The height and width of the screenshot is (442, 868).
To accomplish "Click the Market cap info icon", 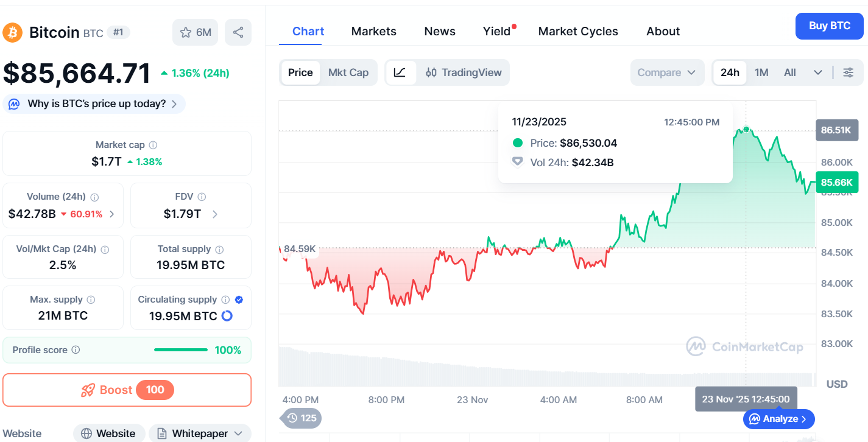I will (153, 145).
